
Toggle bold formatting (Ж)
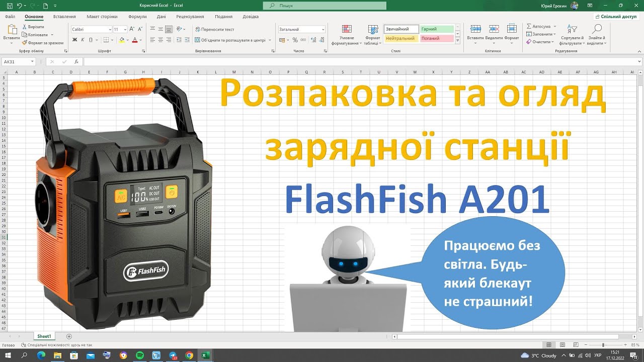click(75, 40)
